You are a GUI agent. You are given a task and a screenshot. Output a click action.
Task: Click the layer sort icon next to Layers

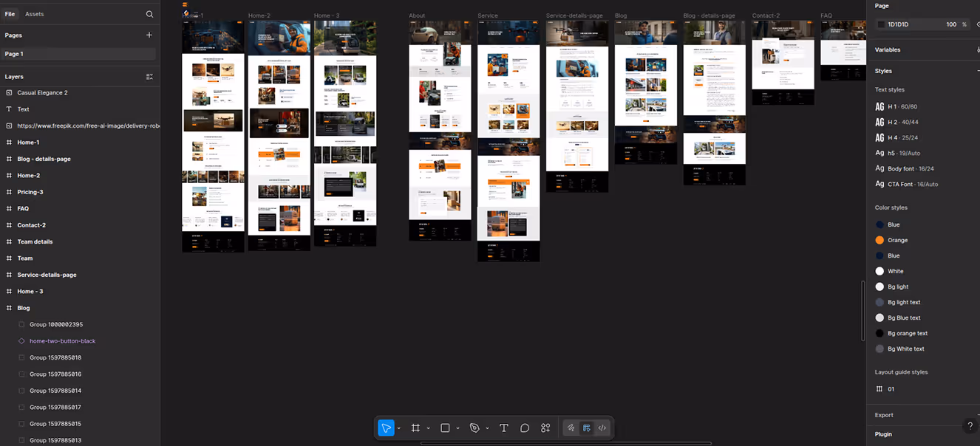pos(149,77)
